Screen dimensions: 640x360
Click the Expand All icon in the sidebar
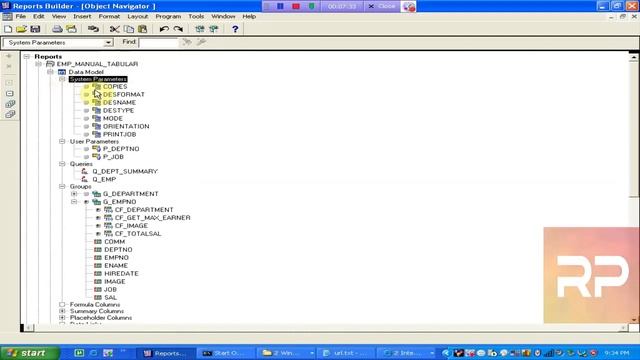click(10, 104)
